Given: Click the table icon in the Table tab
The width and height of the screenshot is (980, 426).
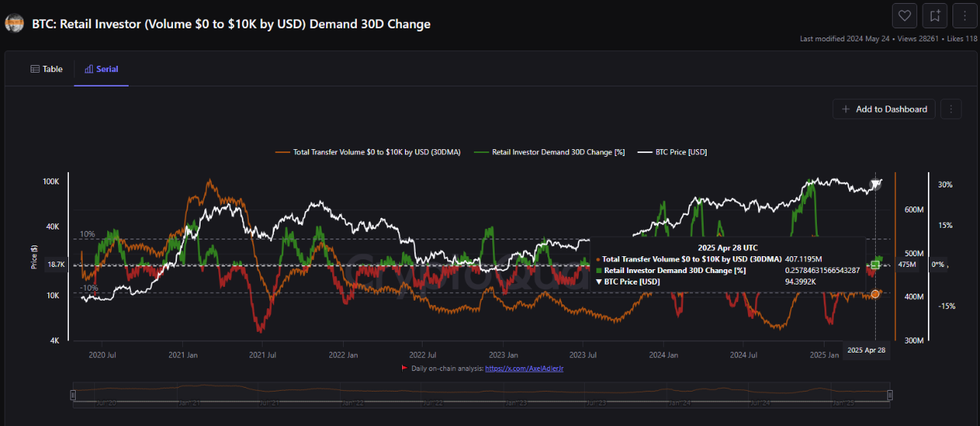Looking at the screenshot, I should coord(34,69).
